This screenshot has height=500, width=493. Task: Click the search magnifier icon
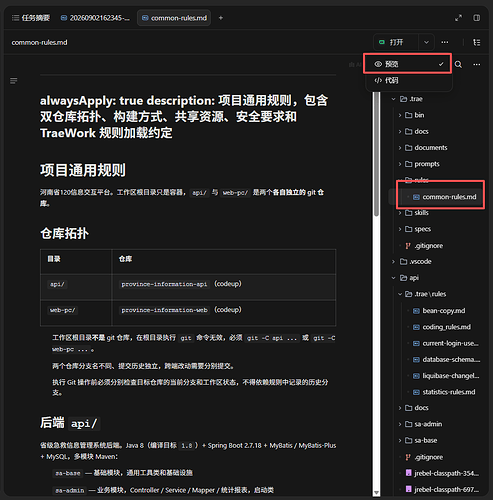[x=458, y=64]
